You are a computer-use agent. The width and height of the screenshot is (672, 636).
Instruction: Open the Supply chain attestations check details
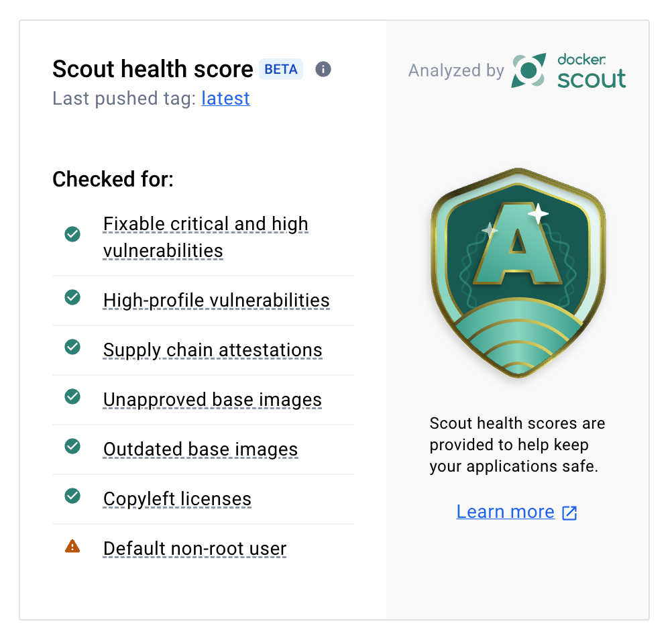tap(212, 350)
